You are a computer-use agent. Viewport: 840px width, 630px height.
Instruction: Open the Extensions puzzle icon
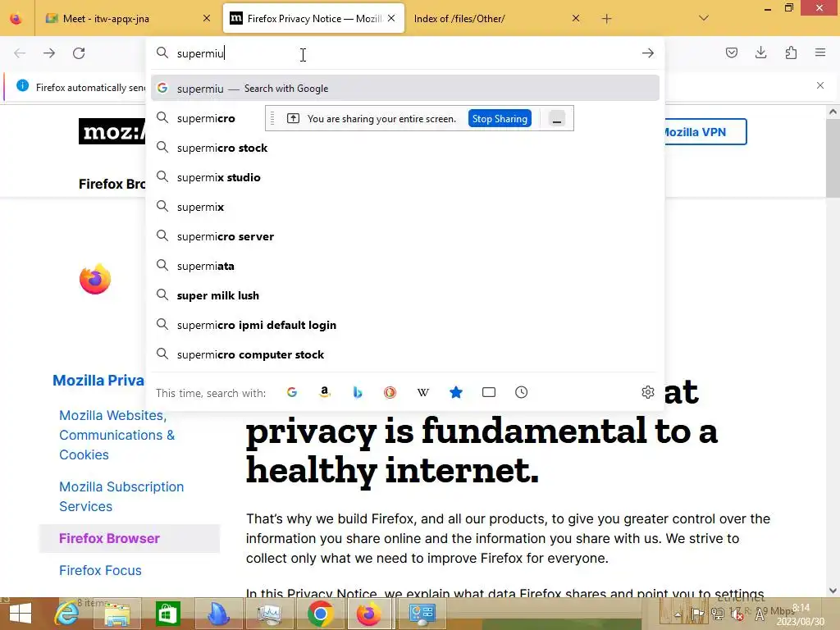(791, 52)
